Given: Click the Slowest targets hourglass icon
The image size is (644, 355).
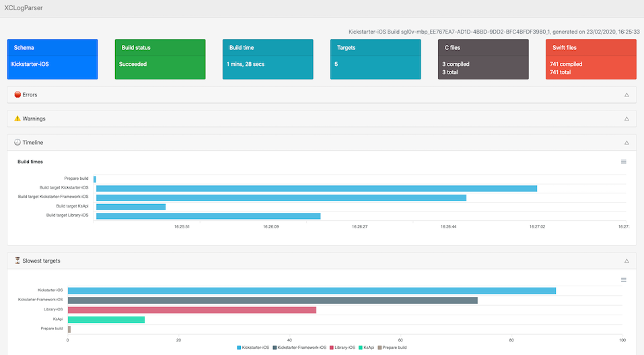Looking at the screenshot, I should point(17,261).
